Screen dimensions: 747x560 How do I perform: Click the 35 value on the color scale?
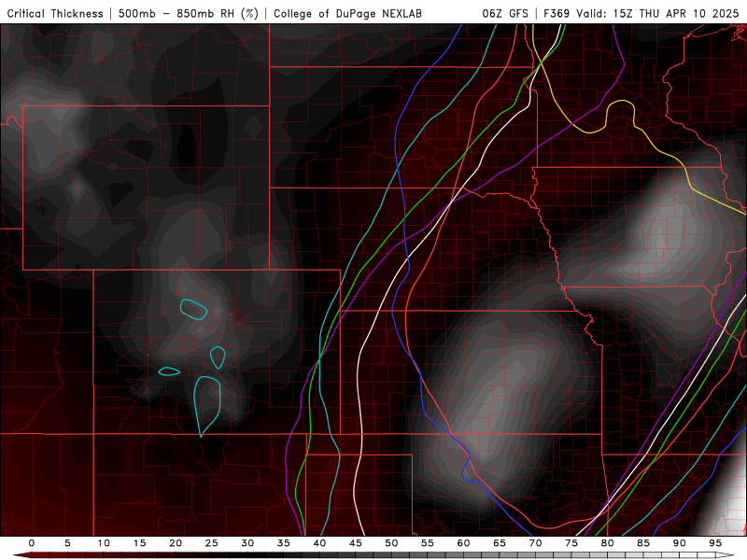(284, 543)
